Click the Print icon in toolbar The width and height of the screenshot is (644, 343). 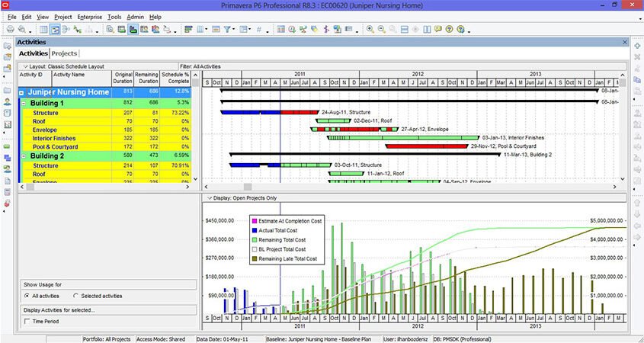[11, 29]
